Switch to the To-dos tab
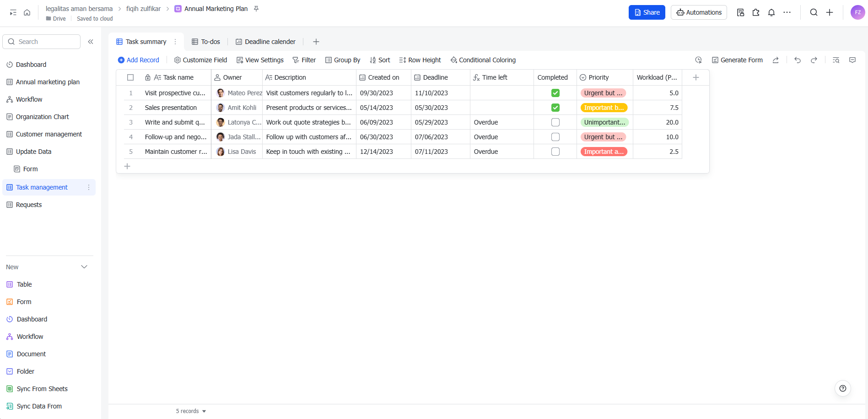The image size is (868, 419). pos(206,42)
